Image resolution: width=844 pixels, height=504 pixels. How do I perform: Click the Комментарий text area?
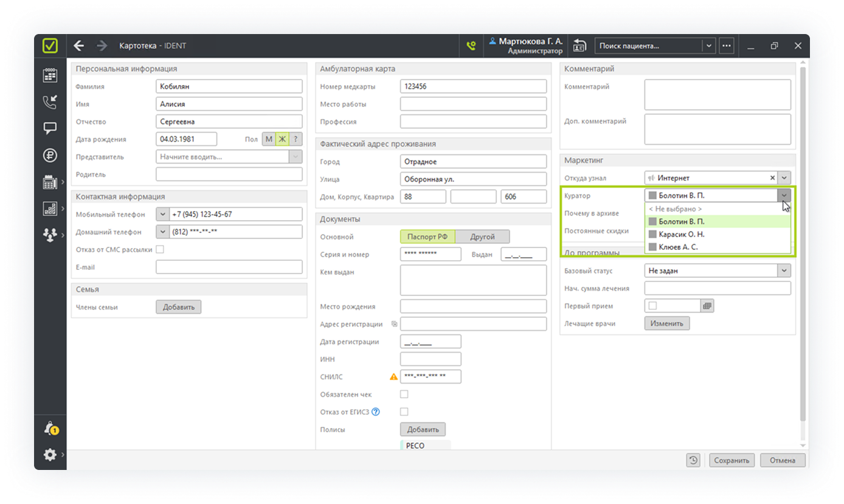(718, 95)
